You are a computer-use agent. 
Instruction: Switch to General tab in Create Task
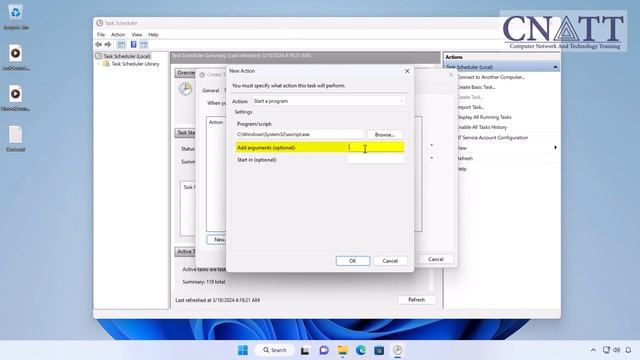coord(211,90)
